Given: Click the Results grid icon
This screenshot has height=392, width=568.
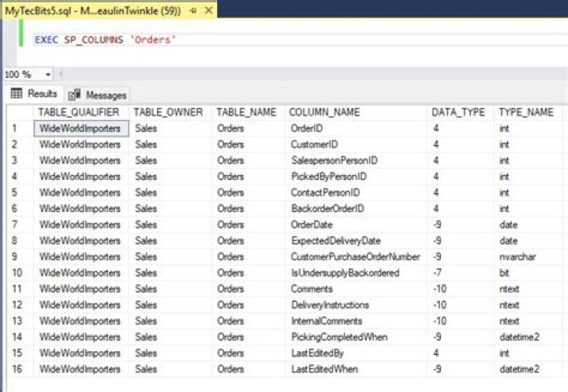Looking at the screenshot, I should (17, 94).
